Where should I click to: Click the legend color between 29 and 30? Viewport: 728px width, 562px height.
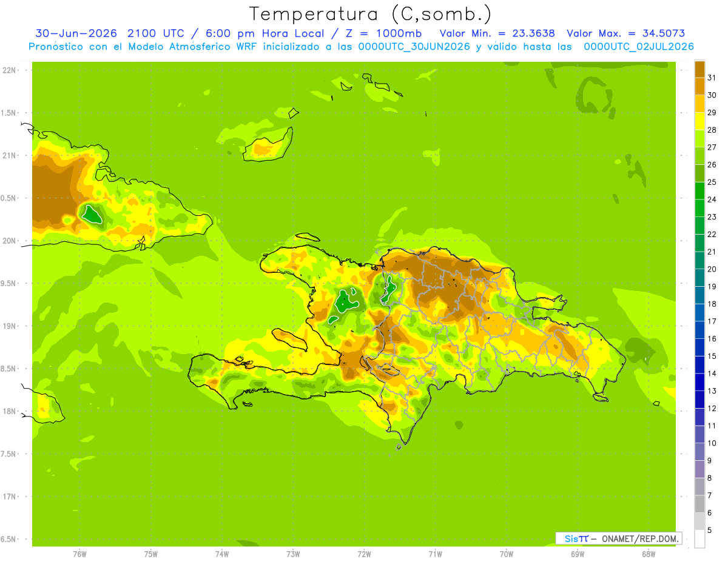tap(699, 104)
